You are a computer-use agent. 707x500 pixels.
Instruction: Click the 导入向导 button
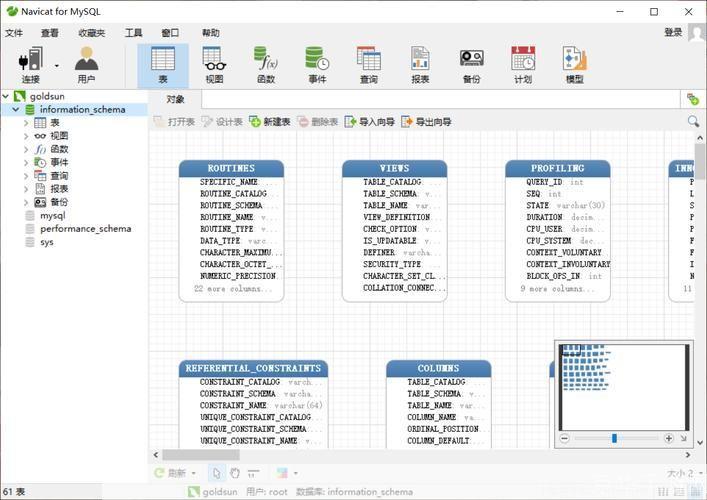click(370, 122)
